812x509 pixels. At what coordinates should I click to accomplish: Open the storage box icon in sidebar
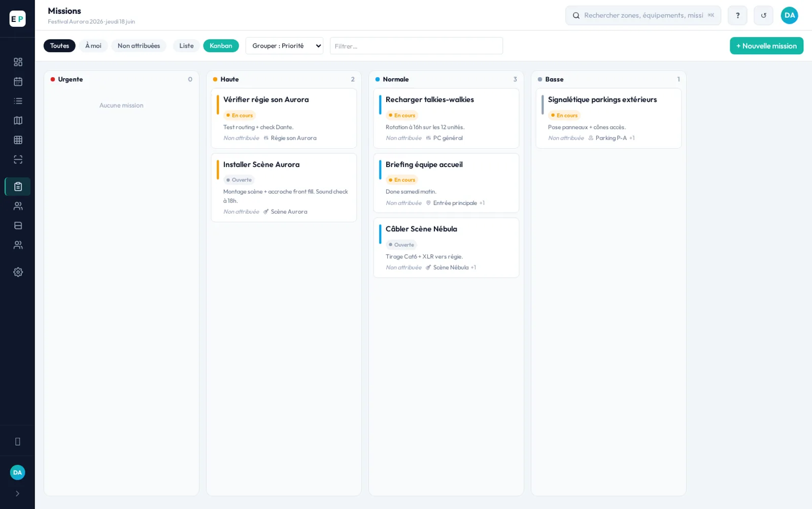(18, 225)
